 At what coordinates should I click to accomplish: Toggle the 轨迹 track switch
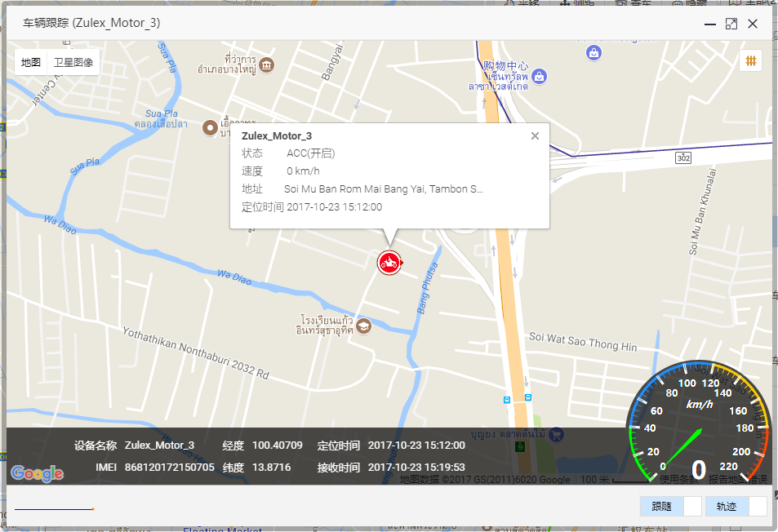pyautogui.click(x=736, y=506)
